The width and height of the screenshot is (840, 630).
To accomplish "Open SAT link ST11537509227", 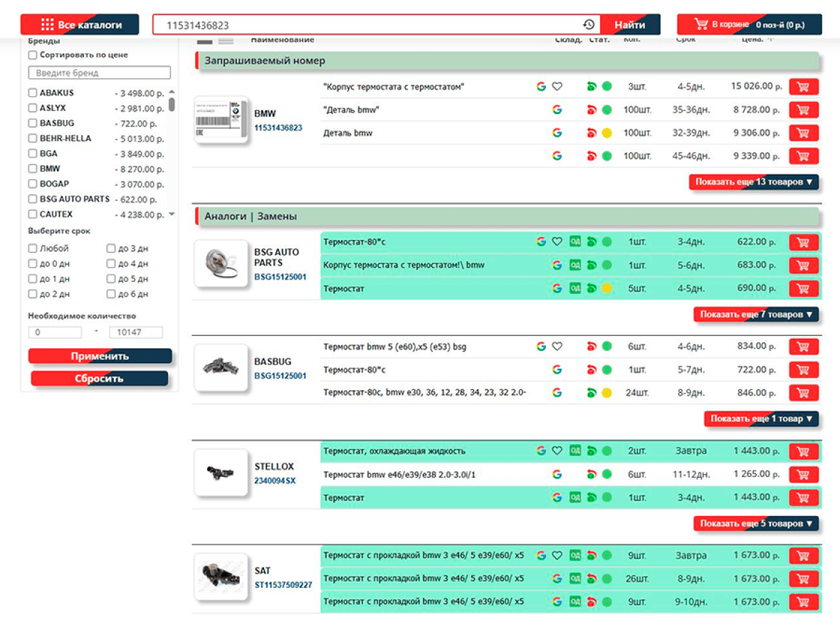I will click(283, 585).
